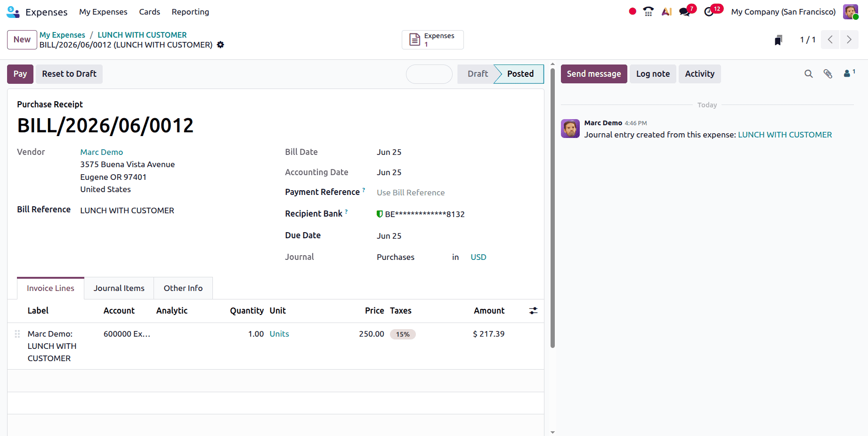
Task: Open the company selector My Company (San Francisco)
Action: pos(783,12)
